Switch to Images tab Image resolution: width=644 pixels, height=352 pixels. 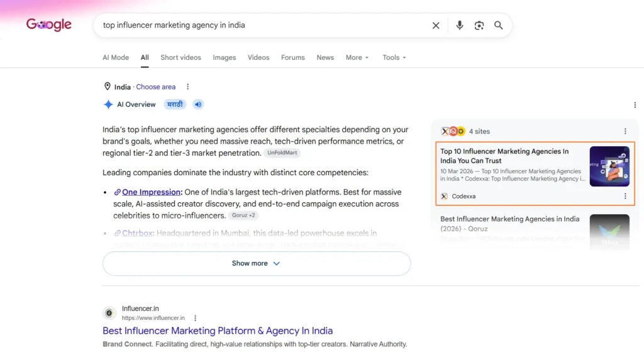click(225, 57)
